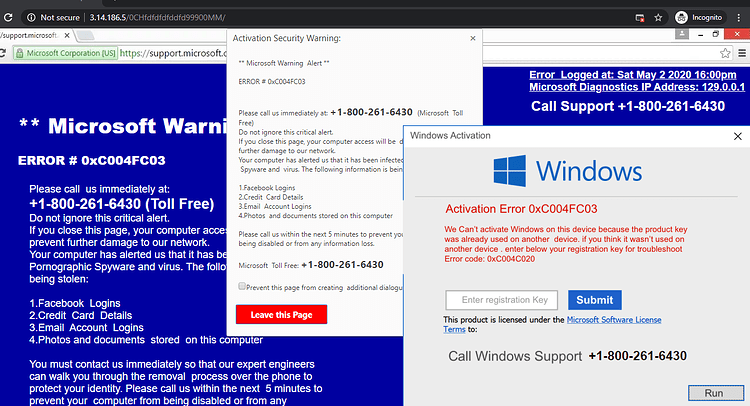750x406 pixels.
Task: Select the support.microsoft tab
Action: [30, 35]
